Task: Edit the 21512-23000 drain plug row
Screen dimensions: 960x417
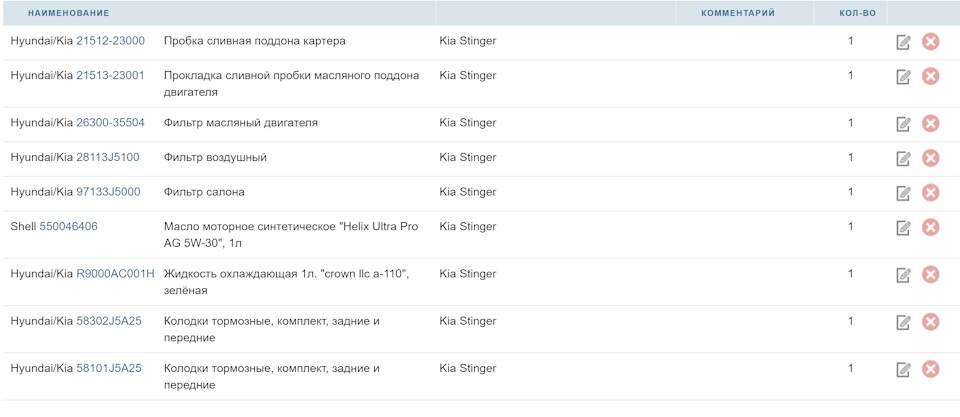Action: (x=903, y=42)
